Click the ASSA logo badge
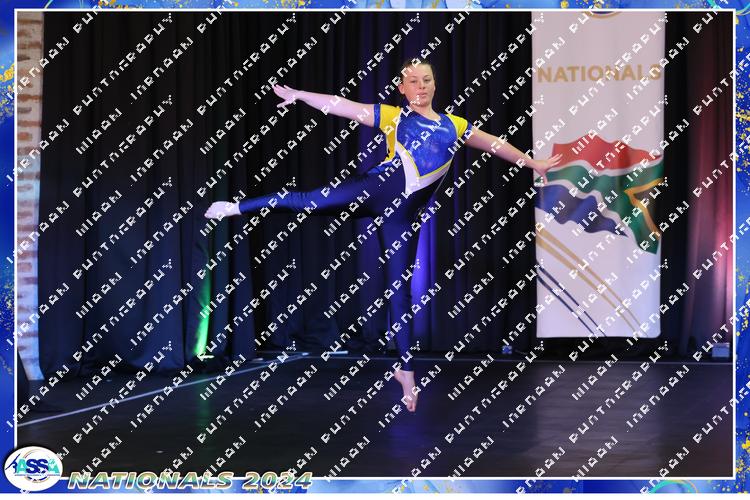The height and width of the screenshot is (500, 750). [x=33, y=468]
